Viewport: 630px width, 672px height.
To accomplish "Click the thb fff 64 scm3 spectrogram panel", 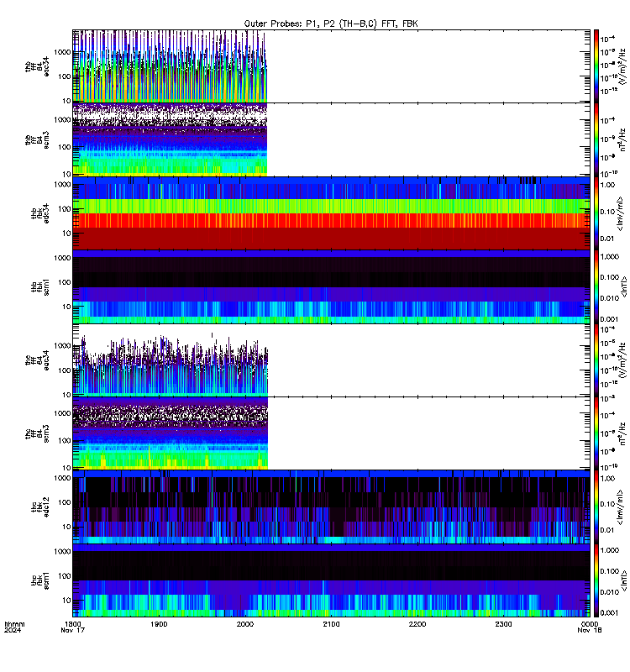I will tap(331, 139).
